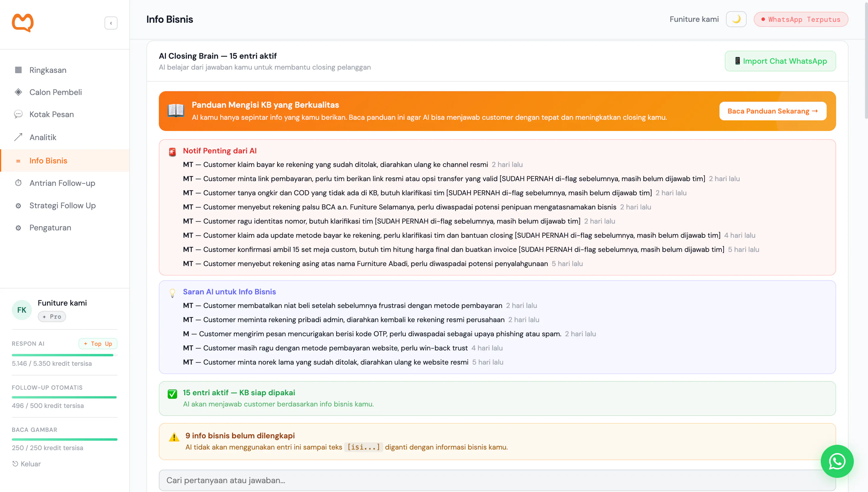Click the Pro plan badge

point(52,316)
